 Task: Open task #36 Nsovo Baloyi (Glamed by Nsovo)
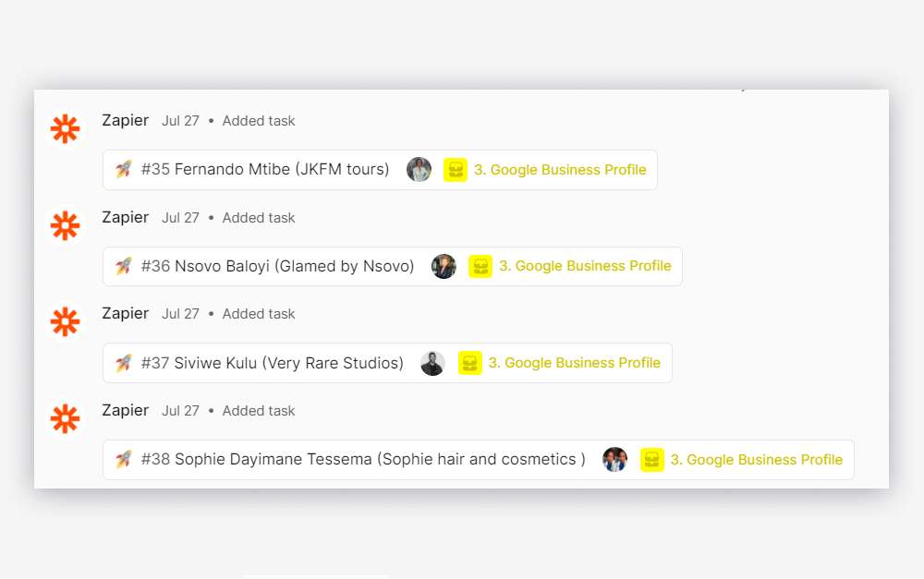277,266
